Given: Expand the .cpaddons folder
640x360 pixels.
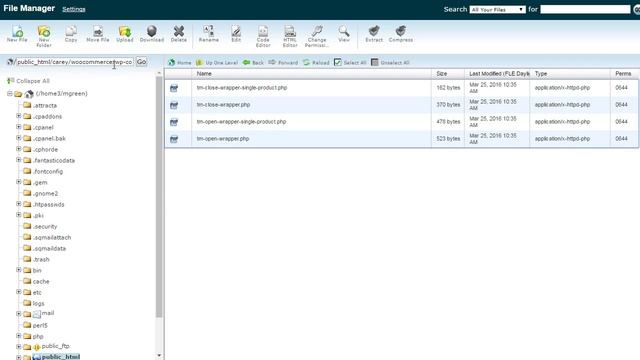Looking at the screenshot, I should [x=19, y=116].
